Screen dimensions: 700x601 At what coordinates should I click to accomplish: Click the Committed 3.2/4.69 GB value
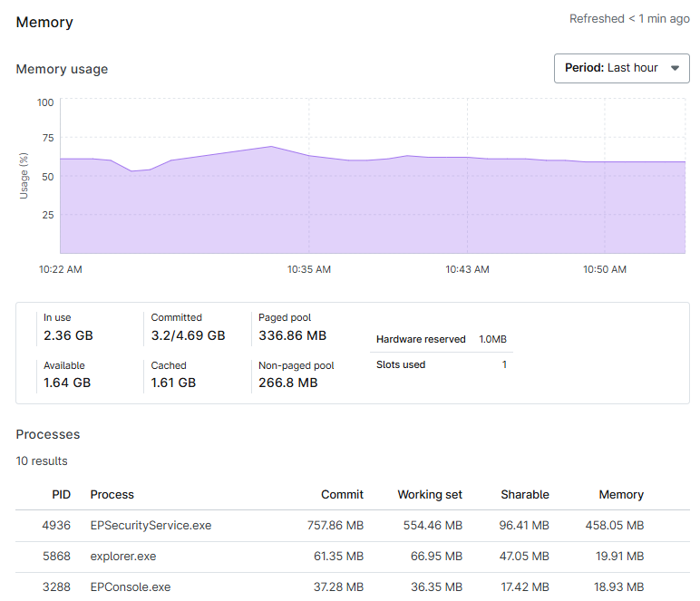(188, 335)
